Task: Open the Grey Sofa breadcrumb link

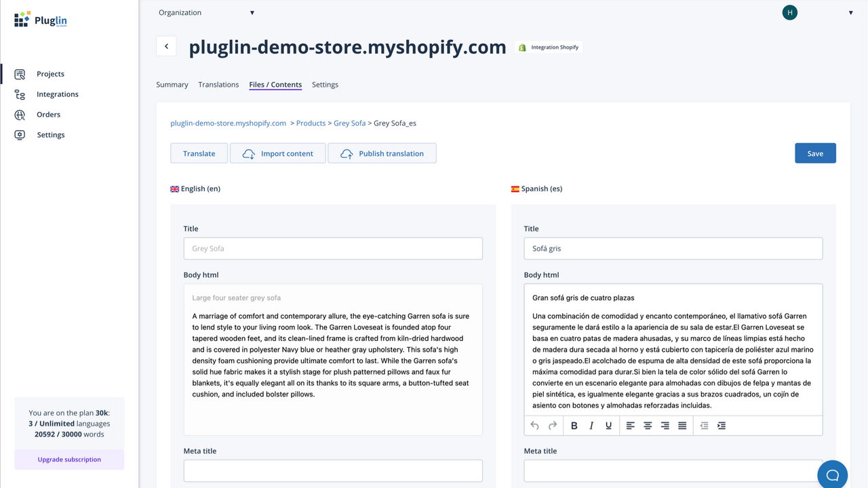Action: point(350,123)
